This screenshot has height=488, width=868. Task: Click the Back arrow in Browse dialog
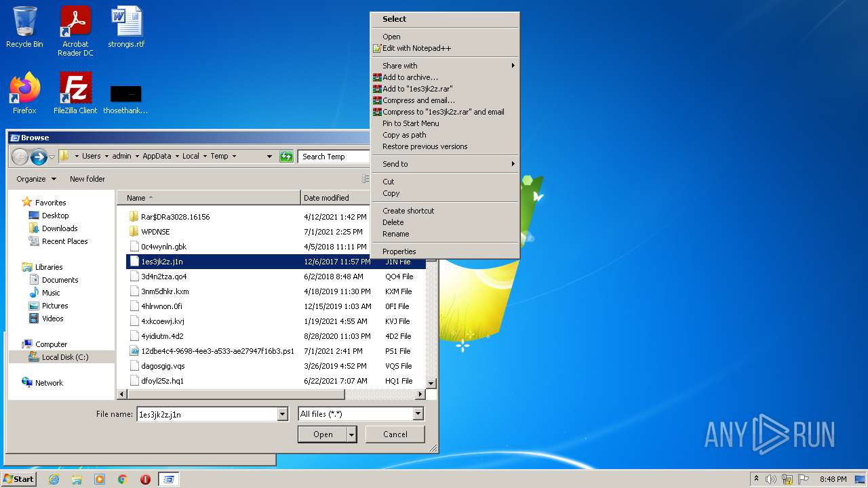[x=20, y=157]
